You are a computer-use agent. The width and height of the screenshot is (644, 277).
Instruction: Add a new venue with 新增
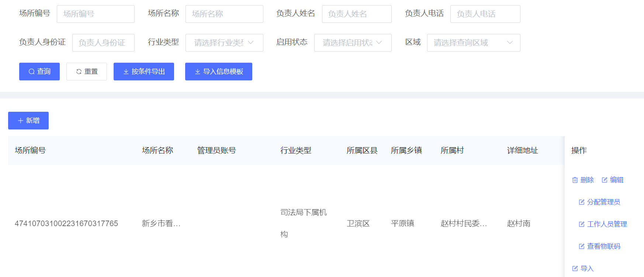pos(28,121)
